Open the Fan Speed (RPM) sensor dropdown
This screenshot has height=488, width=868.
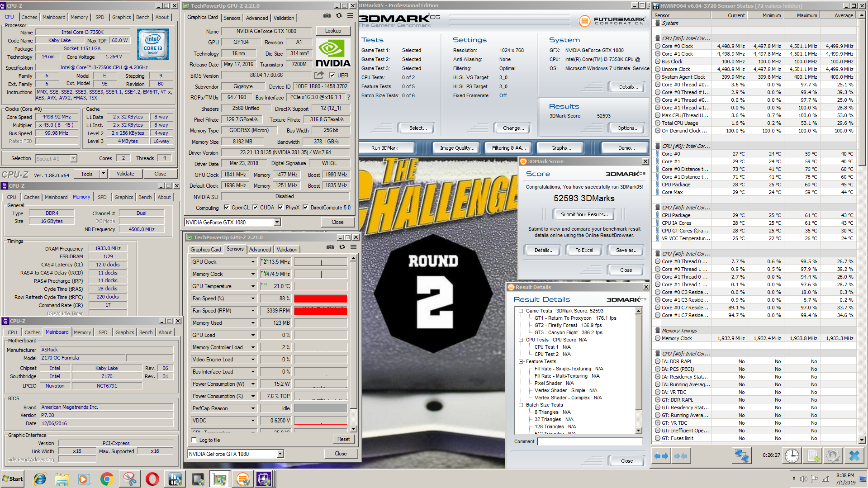pyautogui.click(x=253, y=311)
